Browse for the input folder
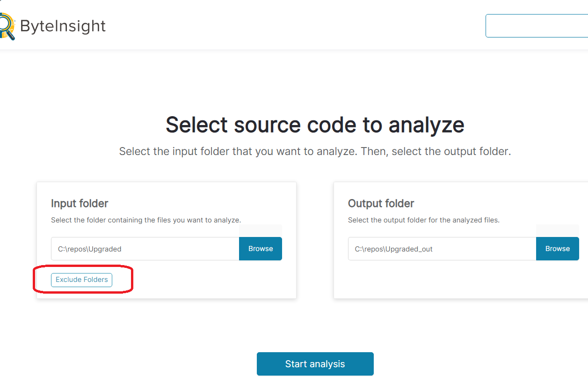 point(261,249)
